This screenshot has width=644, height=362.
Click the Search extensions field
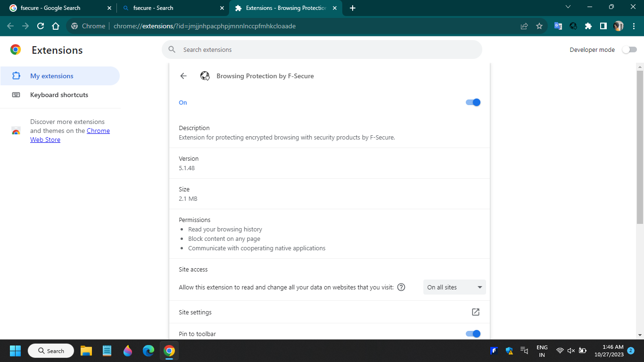point(322,49)
